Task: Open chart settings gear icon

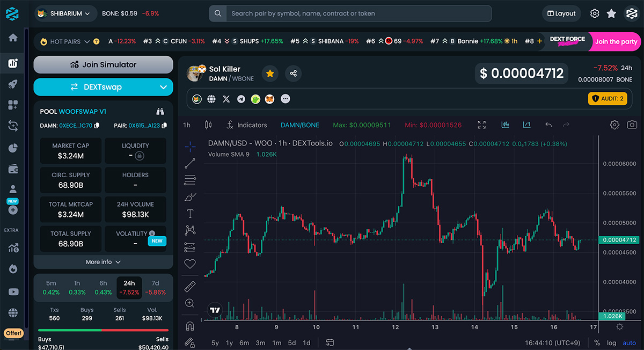Action: pyautogui.click(x=614, y=125)
